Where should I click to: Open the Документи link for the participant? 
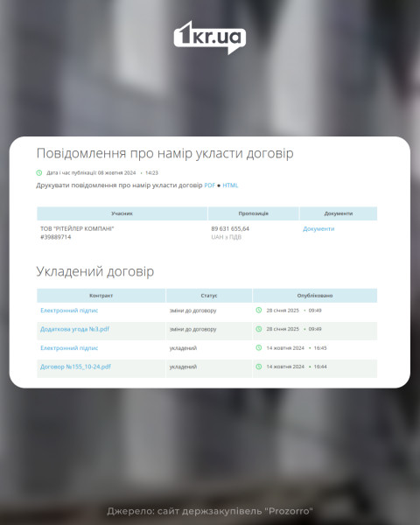318,228
